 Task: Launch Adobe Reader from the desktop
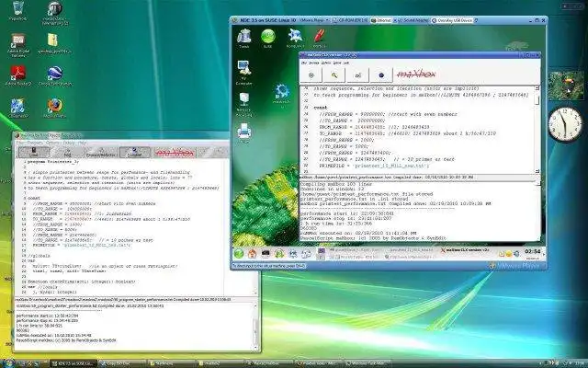coord(17,75)
